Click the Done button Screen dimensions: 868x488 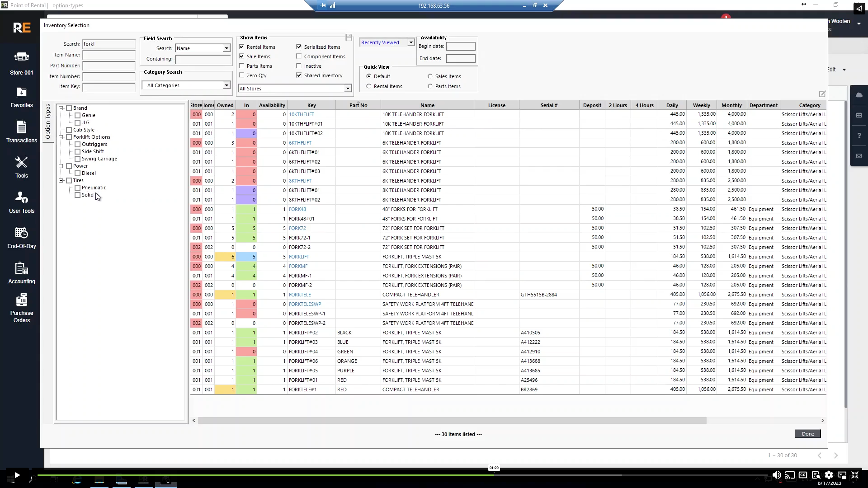point(807,434)
